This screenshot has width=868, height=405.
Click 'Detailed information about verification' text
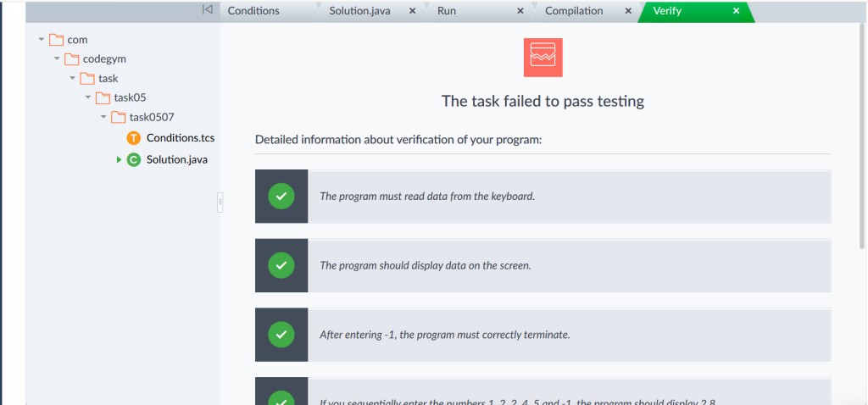[x=398, y=140]
